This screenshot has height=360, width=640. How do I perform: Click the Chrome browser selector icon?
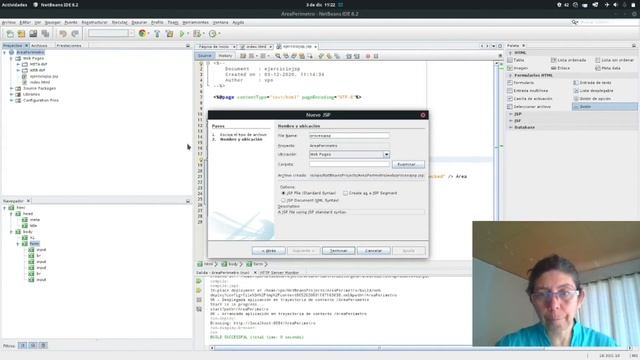point(142,34)
